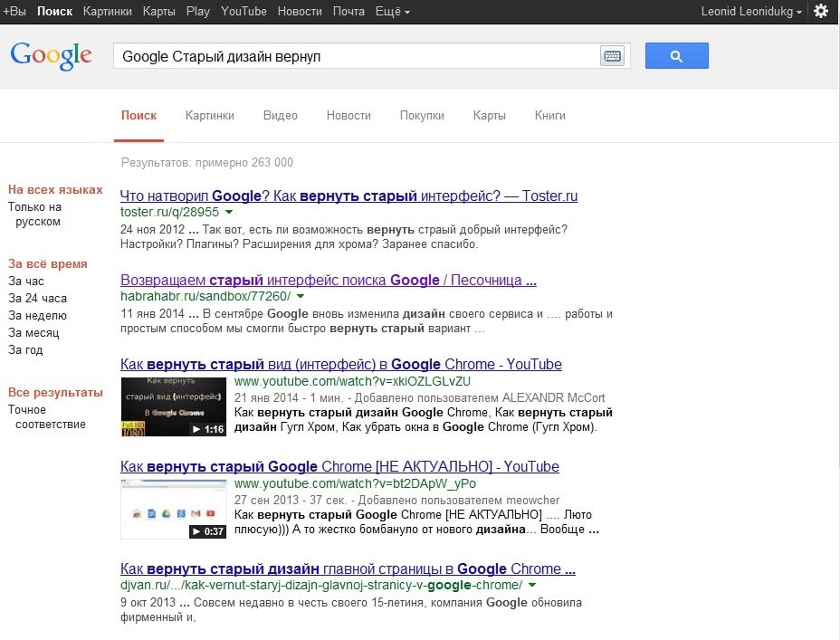Switch to the Книги results tab
The height and width of the screenshot is (640, 840).
click(549, 116)
